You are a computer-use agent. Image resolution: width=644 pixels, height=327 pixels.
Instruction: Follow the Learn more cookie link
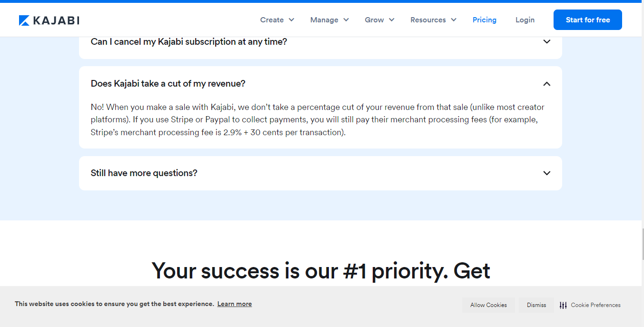(x=234, y=304)
